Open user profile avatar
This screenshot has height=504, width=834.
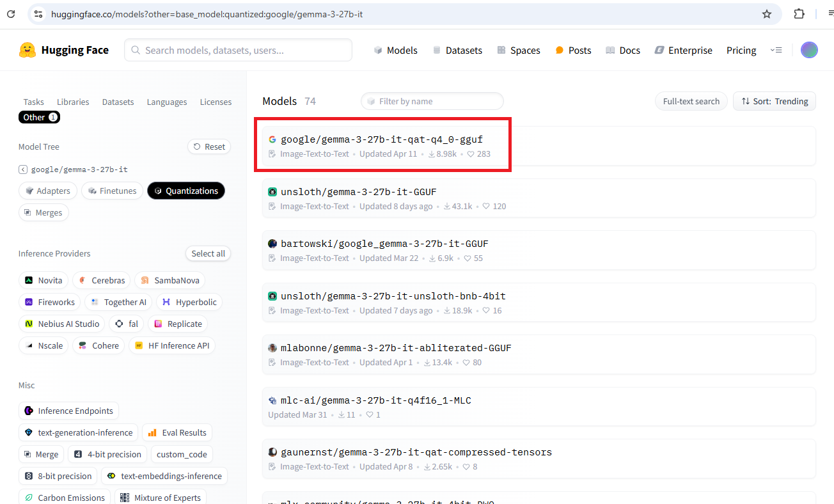point(809,50)
